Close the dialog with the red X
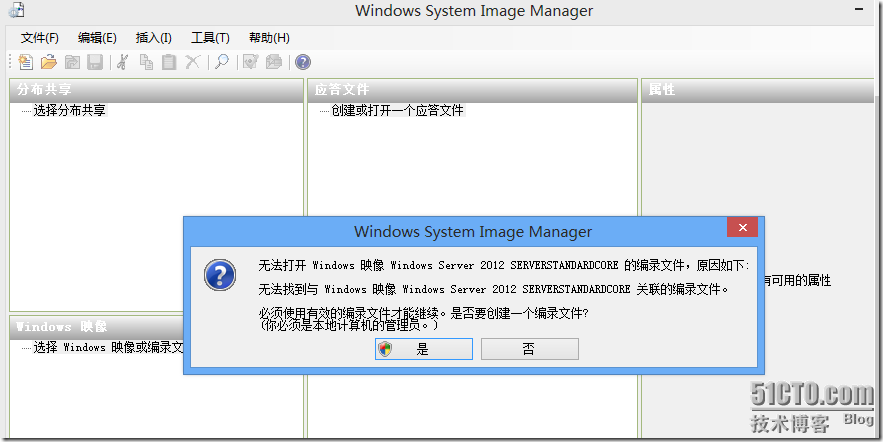Screen dimensions: 883x442 pyautogui.click(x=742, y=227)
